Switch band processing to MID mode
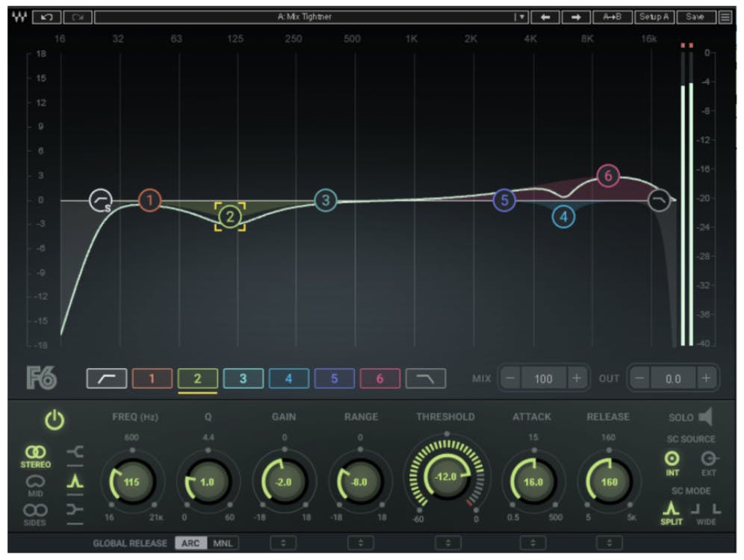Screen dimensions: 744x560 pyautogui.click(x=36, y=487)
